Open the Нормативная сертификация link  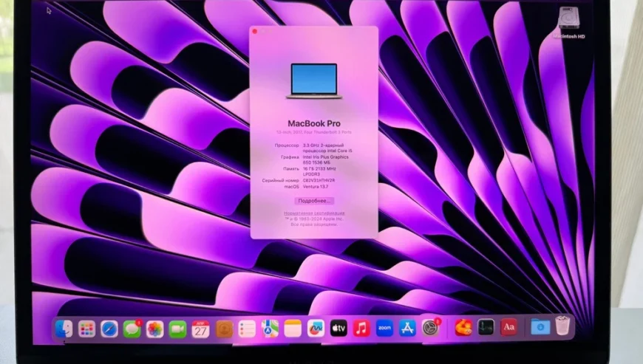[314, 213]
